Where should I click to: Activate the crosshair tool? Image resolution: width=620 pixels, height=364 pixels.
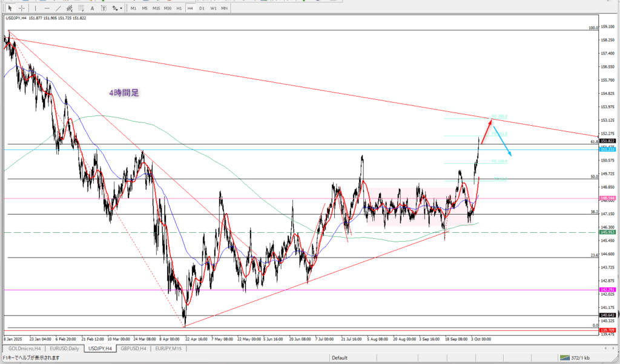(x=21, y=8)
